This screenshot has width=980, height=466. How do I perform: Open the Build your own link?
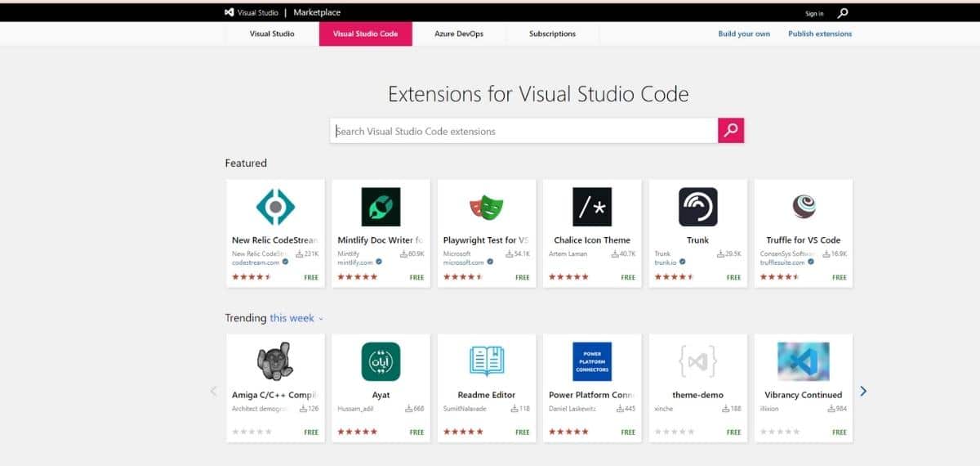744,34
